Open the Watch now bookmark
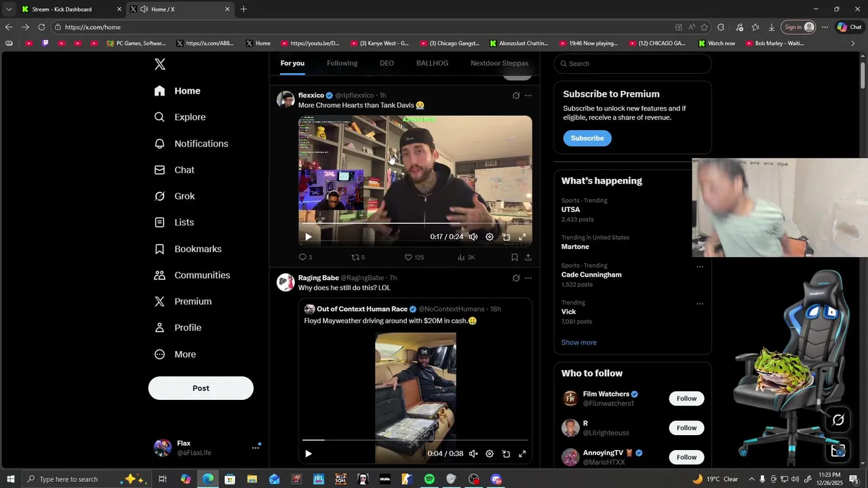 (x=717, y=43)
